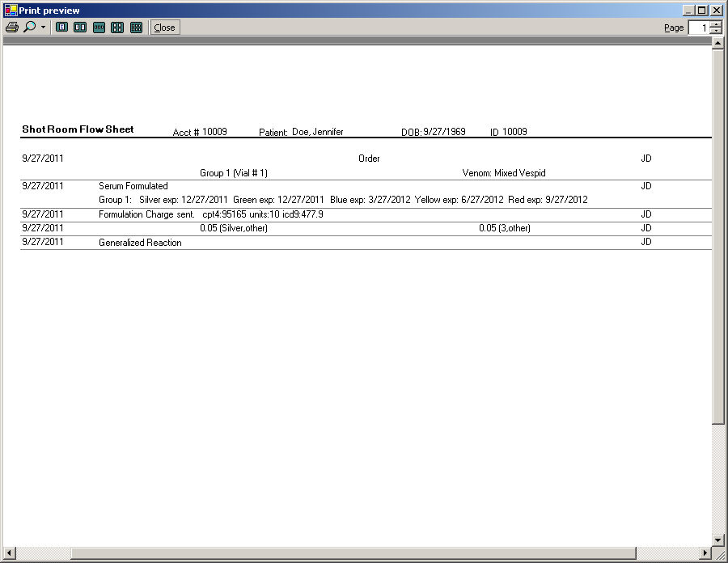This screenshot has width=728, height=563.
Task: Click the vertical scrollbar thumb
Action: click(x=717, y=237)
